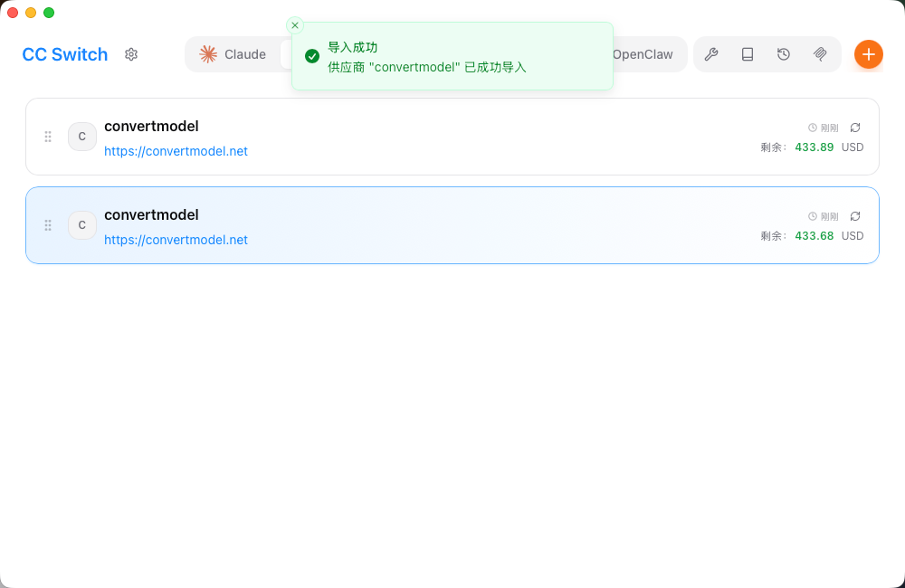
Task: Click the Claude logo icon
Action: click(206, 54)
